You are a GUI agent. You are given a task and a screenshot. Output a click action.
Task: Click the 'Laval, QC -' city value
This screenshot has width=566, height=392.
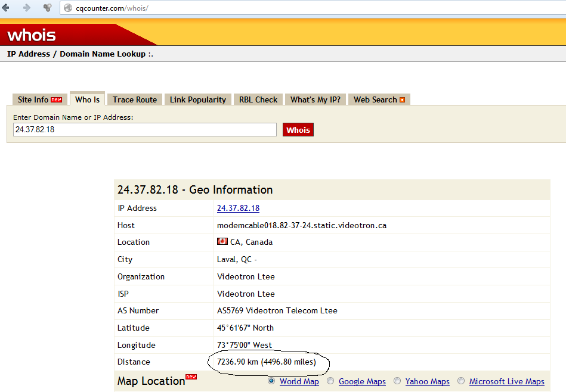tap(237, 259)
